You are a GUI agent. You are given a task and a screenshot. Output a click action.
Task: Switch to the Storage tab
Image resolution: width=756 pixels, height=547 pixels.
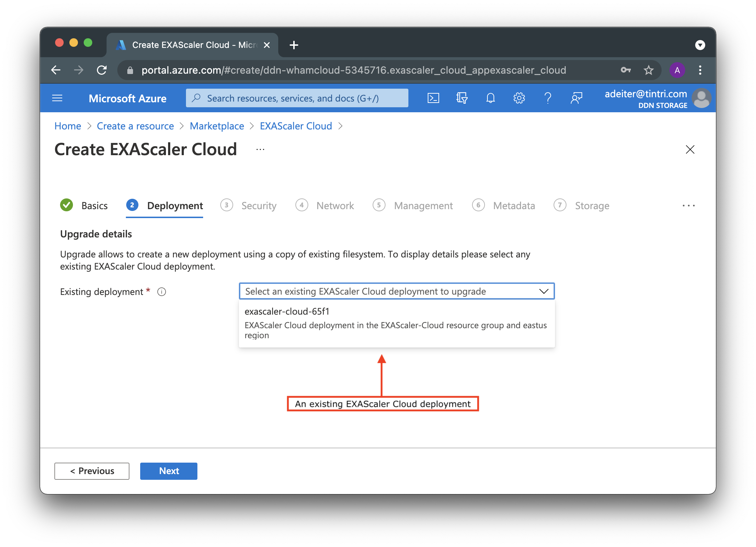tap(581, 206)
